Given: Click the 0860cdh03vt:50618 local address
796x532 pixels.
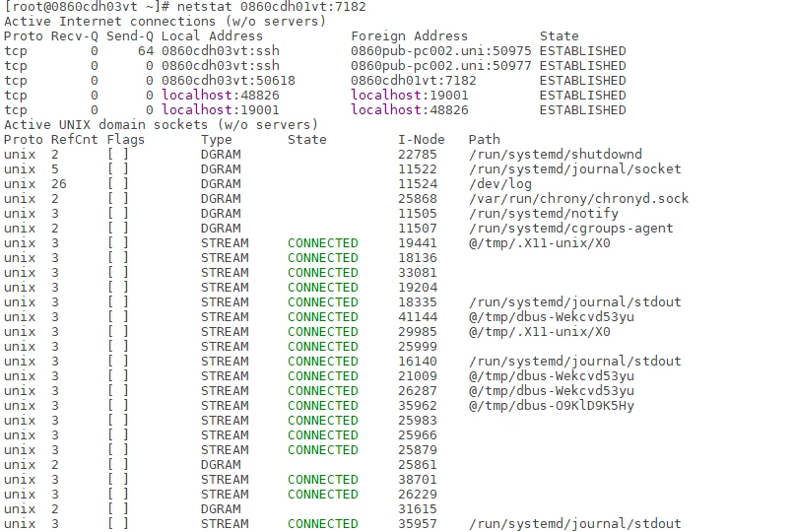Looking at the screenshot, I should pos(229,80).
